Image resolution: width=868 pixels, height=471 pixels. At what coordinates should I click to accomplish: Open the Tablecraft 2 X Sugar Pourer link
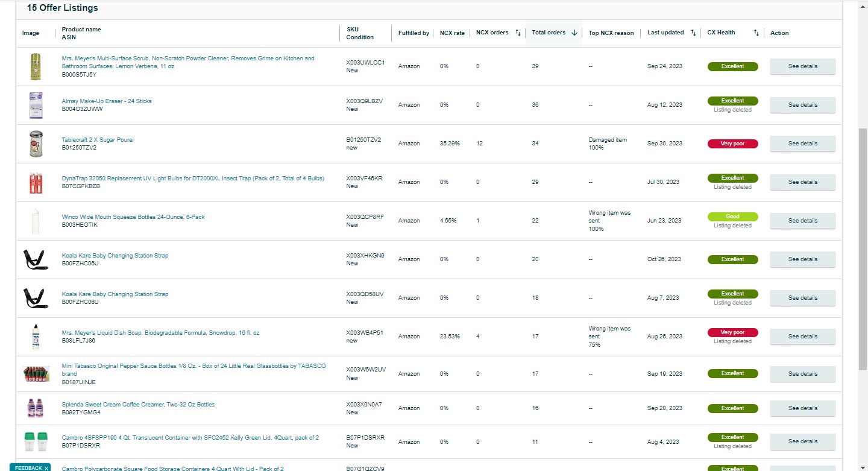[x=98, y=140]
